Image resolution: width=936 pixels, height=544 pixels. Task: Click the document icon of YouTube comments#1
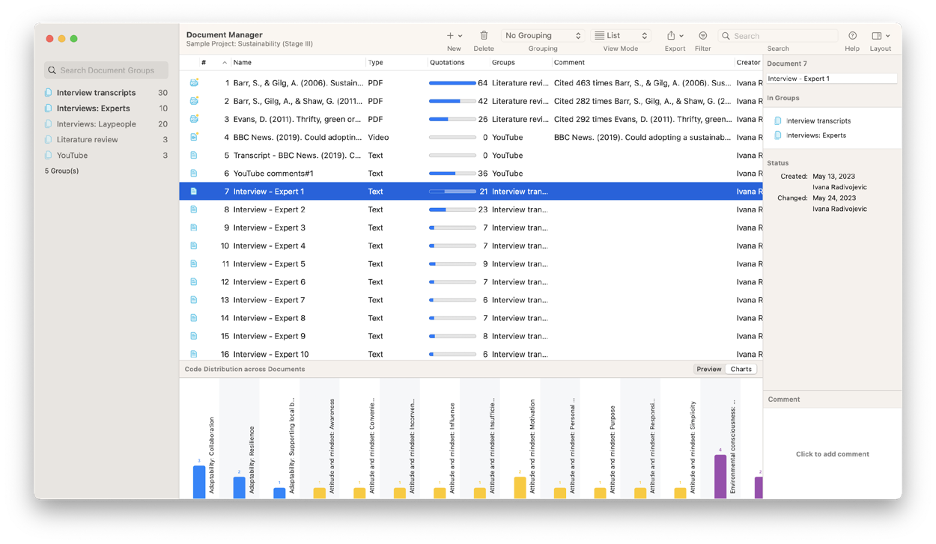[194, 173]
